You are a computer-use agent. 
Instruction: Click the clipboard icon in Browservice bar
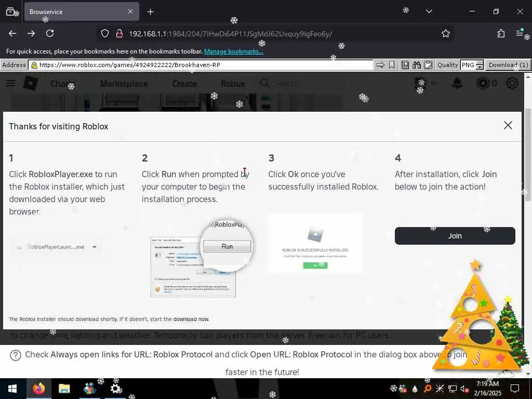click(428, 65)
